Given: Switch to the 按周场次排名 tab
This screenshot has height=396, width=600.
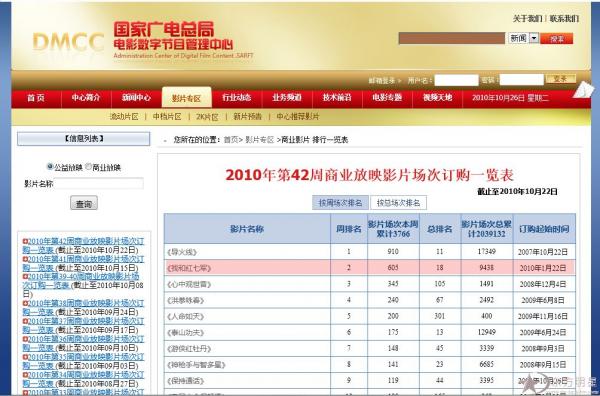Looking at the screenshot, I should coord(340,203).
